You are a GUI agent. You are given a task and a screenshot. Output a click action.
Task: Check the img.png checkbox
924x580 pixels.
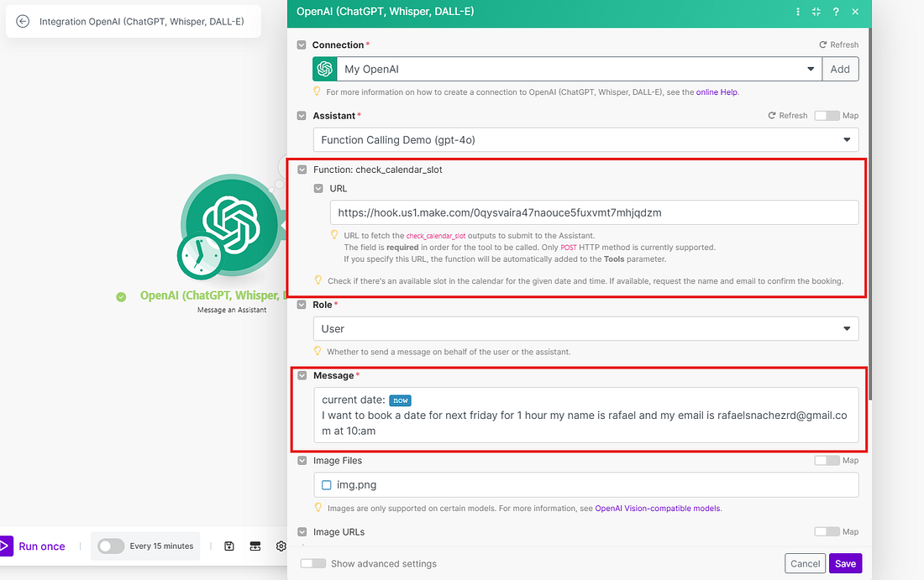[327, 485]
